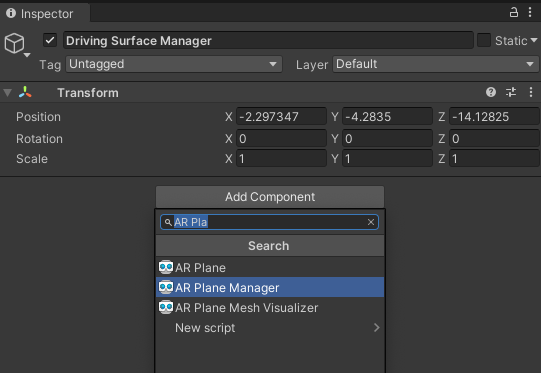Viewport: 541px width, 373px height.
Task: Select the AR Plane component
Action: point(270,267)
